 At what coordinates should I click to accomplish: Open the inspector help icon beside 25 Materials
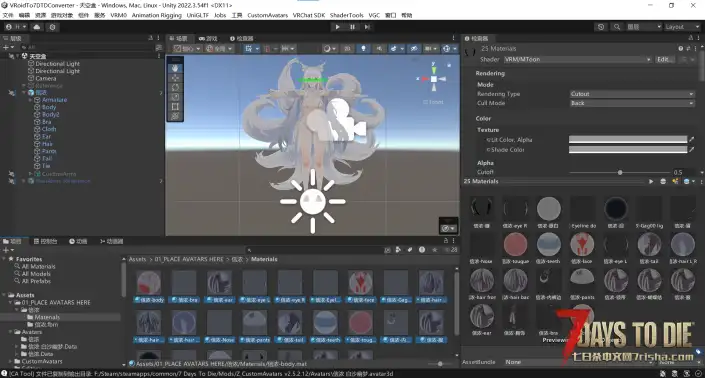[x=681, y=49]
